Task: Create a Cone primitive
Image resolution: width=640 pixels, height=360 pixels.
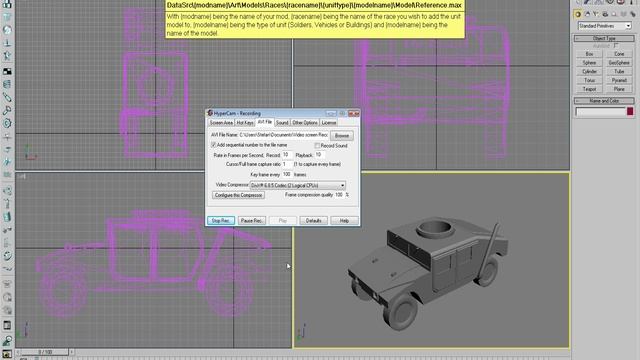Action: [x=619, y=54]
